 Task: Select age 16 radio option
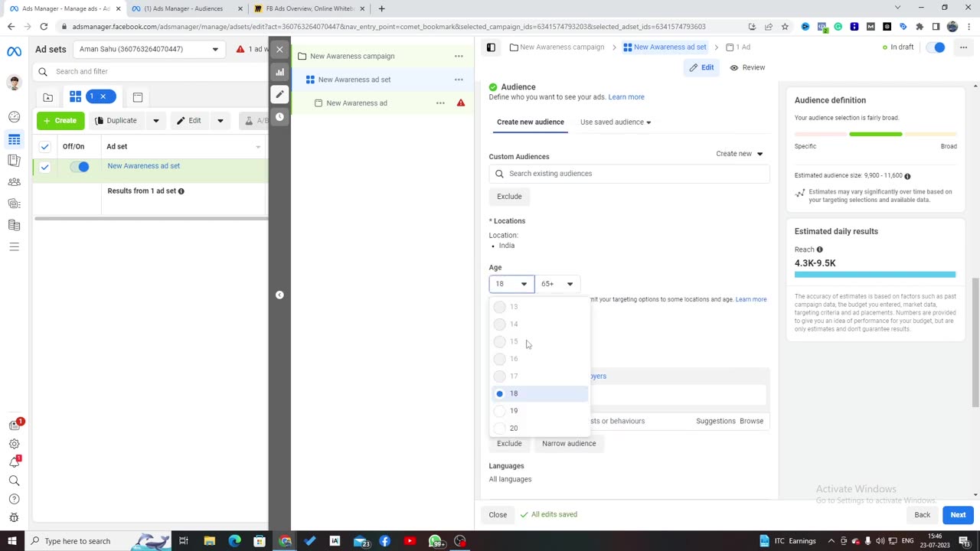pyautogui.click(x=500, y=359)
